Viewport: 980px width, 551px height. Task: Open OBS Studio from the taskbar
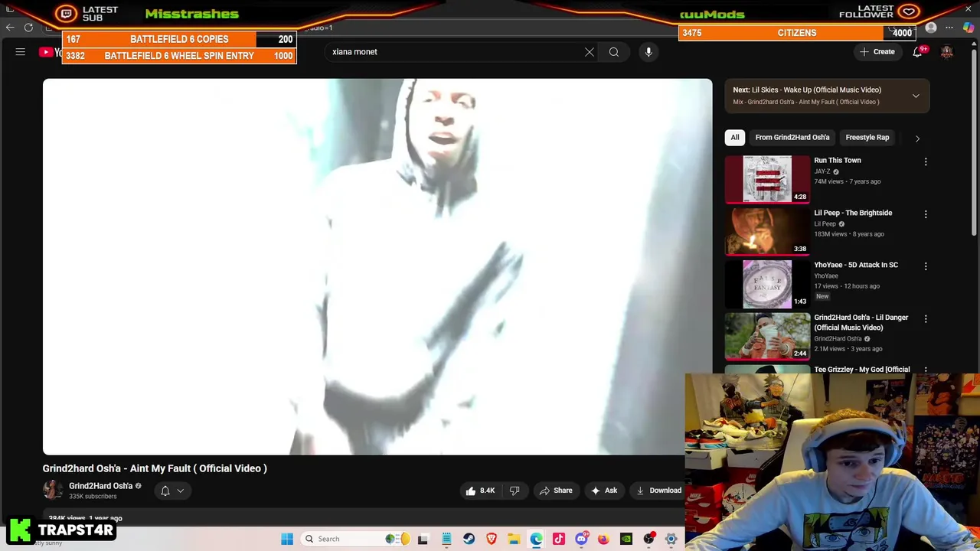coord(648,539)
